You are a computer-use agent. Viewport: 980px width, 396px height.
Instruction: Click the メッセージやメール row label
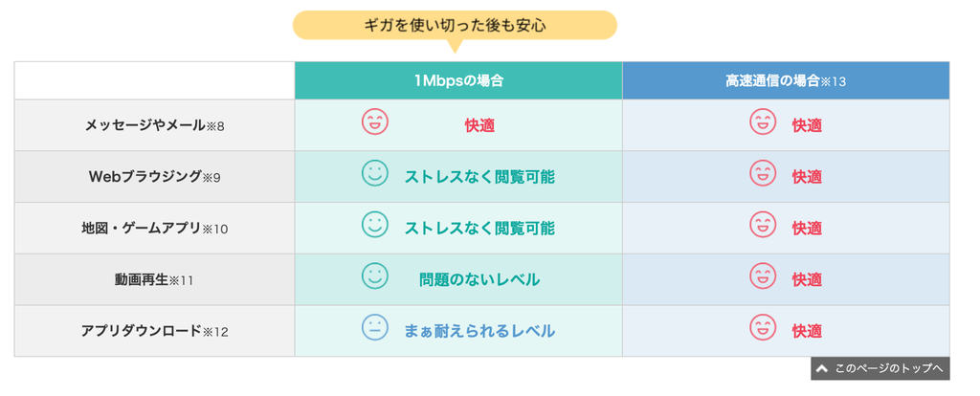point(154,125)
